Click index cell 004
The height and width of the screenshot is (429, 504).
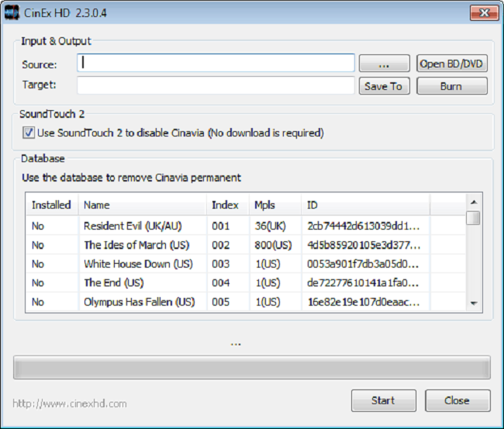pos(221,283)
